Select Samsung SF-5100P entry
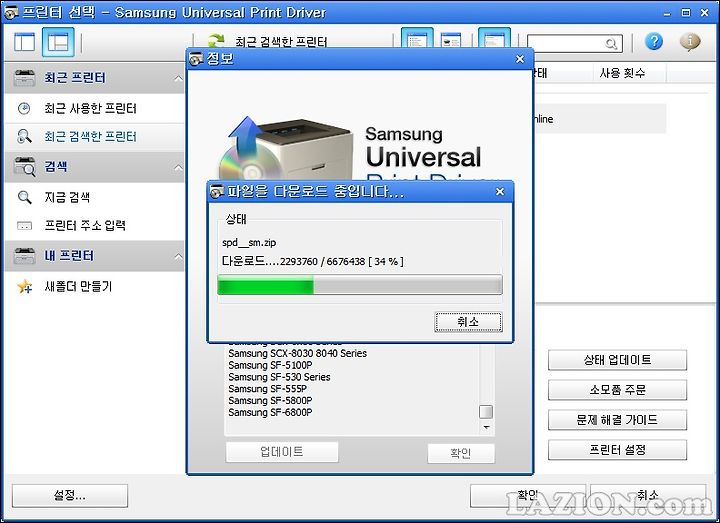720x523 pixels. [x=270, y=366]
